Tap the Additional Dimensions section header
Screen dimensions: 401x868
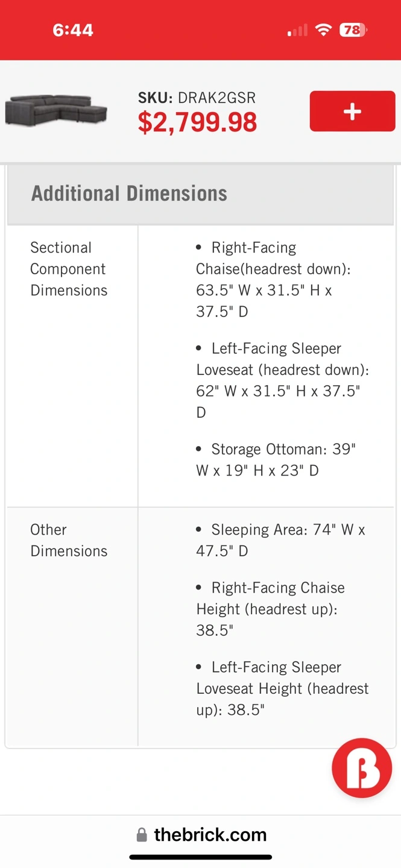(x=129, y=193)
